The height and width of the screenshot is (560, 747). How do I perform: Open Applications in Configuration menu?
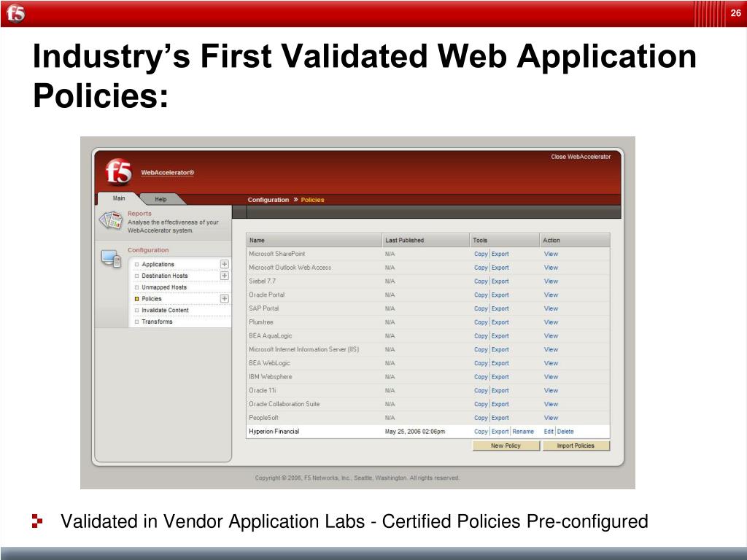tap(158, 264)
